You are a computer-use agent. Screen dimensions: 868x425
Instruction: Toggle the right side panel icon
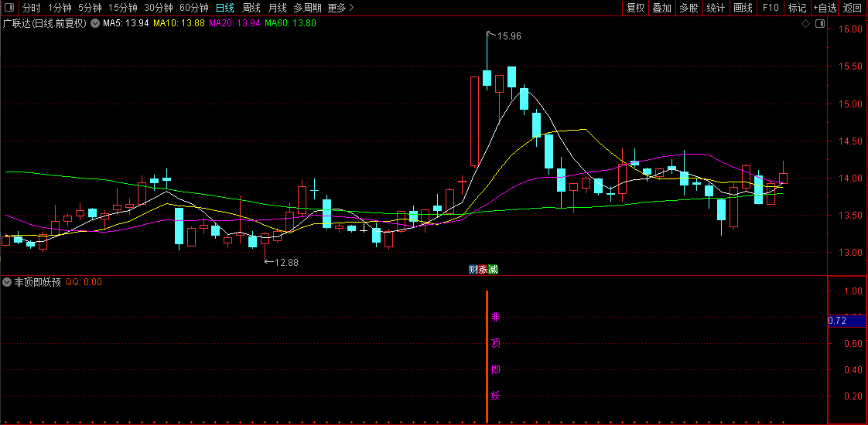click(x=819, y=24)
